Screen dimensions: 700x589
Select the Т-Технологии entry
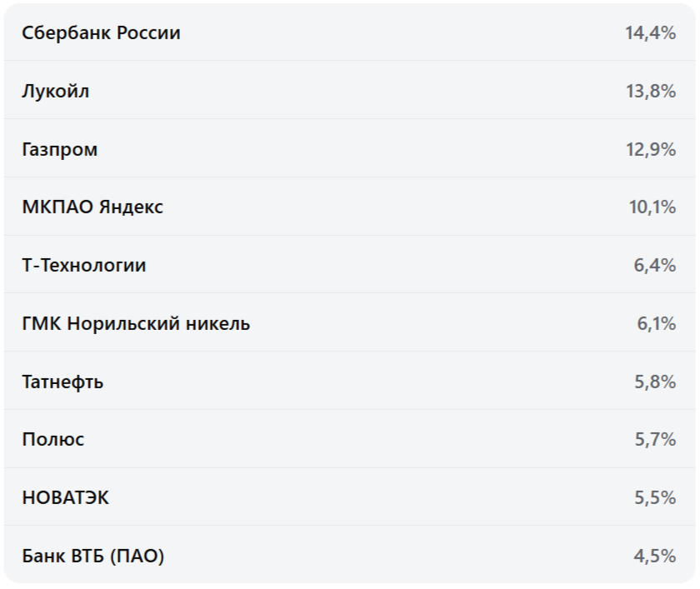click(x=84, y=266)
